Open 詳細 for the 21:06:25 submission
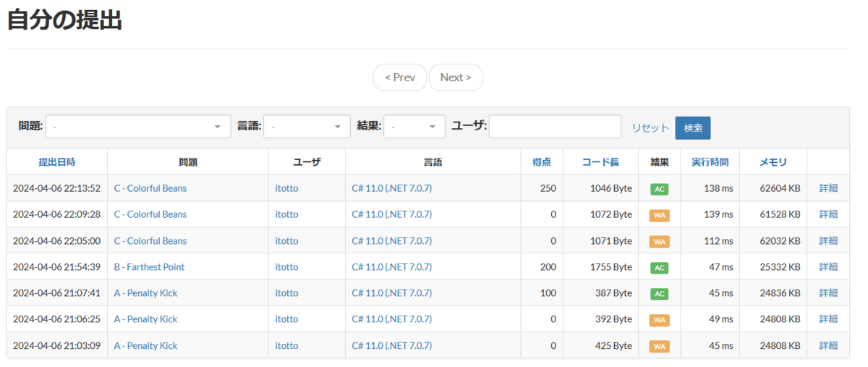Screen dimensions: 868x367 (828, 319)
